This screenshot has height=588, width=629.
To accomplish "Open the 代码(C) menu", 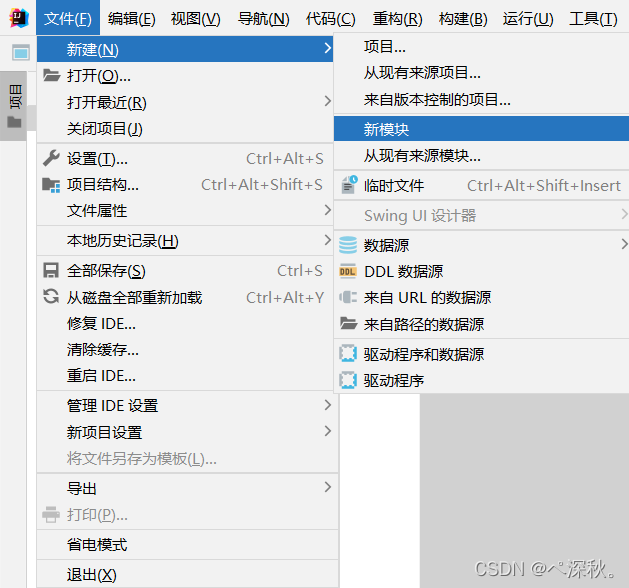I will click(331, 18).
